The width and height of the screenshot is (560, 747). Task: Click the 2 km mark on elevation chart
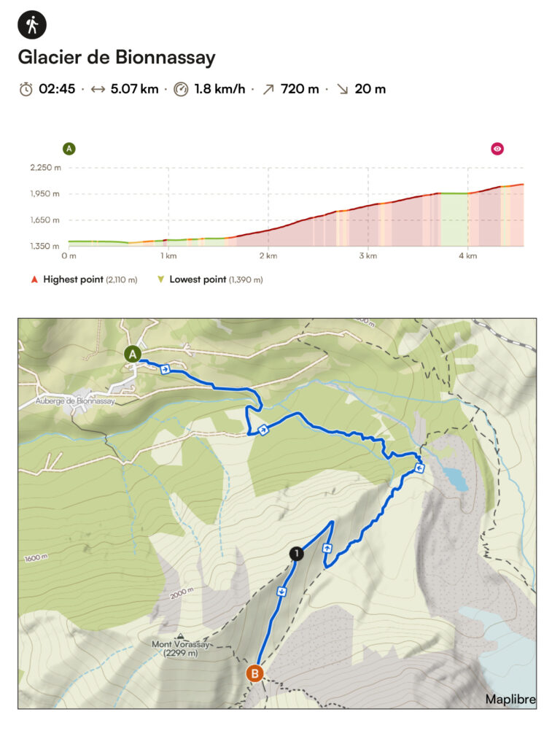(x=268, y=256)
